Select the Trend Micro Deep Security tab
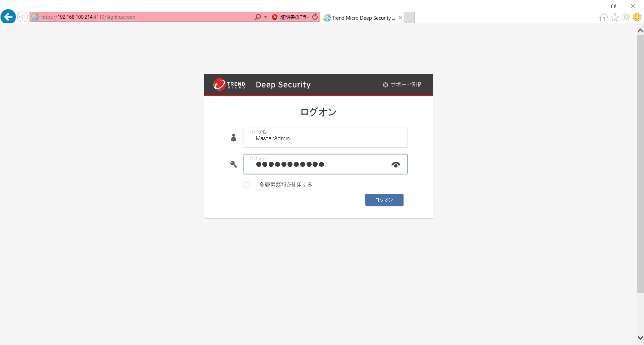 (x=363, y=18)
